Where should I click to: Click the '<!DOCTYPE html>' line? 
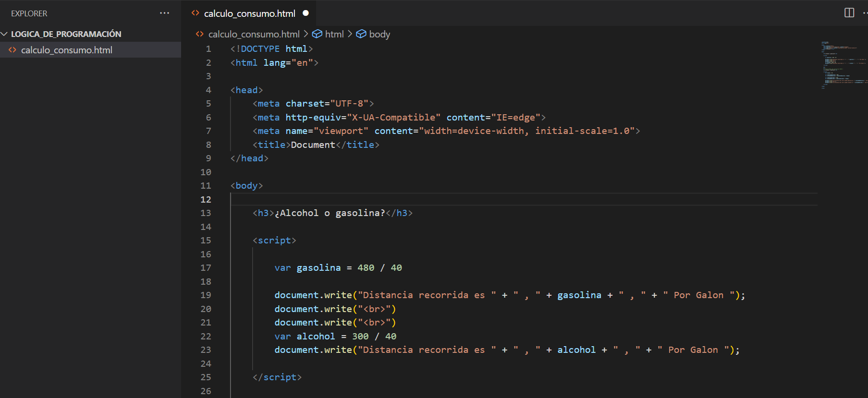pos(271,49)
